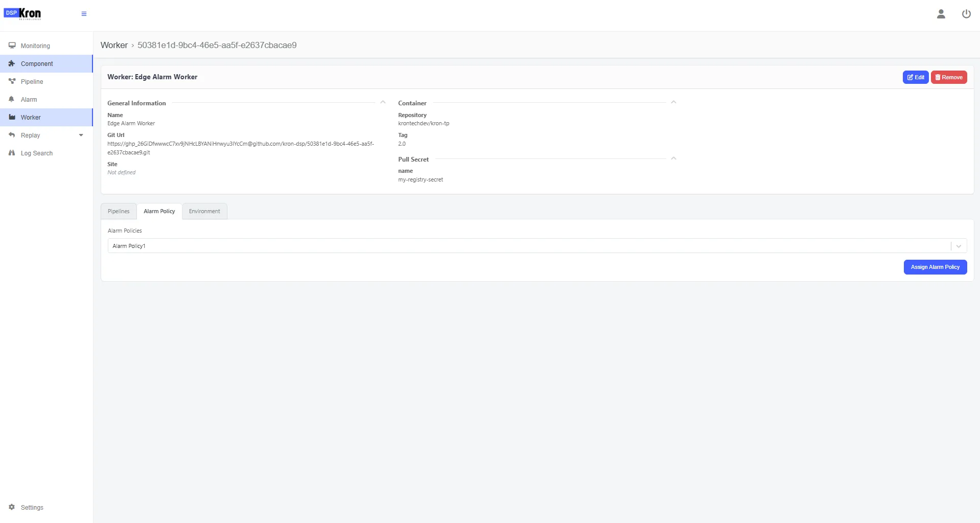Screen dimensions: 980x523
Task: Click the my-registry-secret value
Action: pos(421,179)
